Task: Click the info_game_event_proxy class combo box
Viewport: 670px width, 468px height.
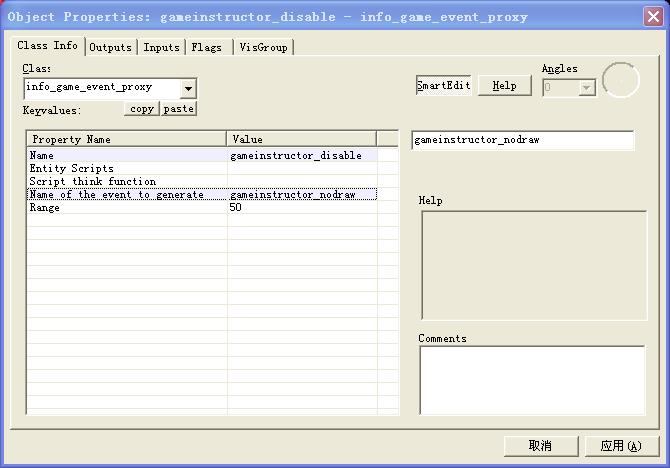Action: pyautogui.click(x=110, y=88)
